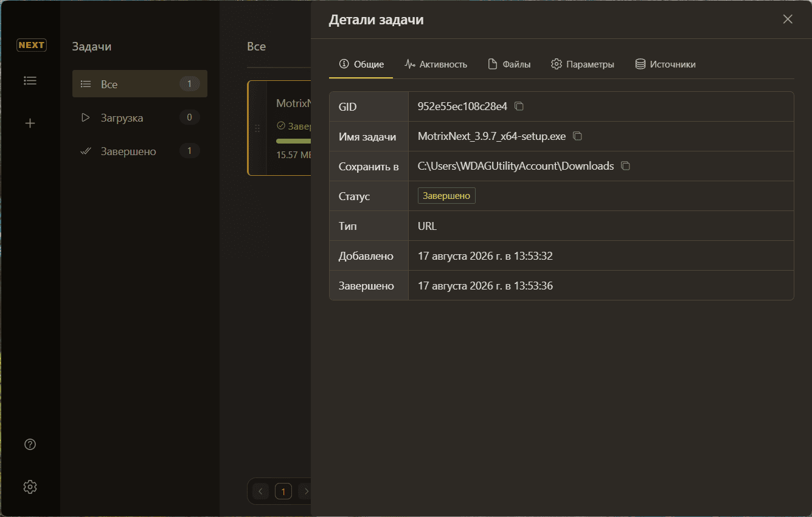Open the Источники tab
812x517 pixels.
[x=665, y=64]
